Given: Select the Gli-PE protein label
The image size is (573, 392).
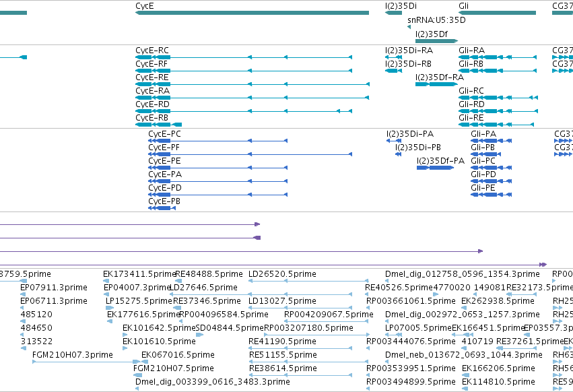Looking at the screenshot, I should coord(483,189).
